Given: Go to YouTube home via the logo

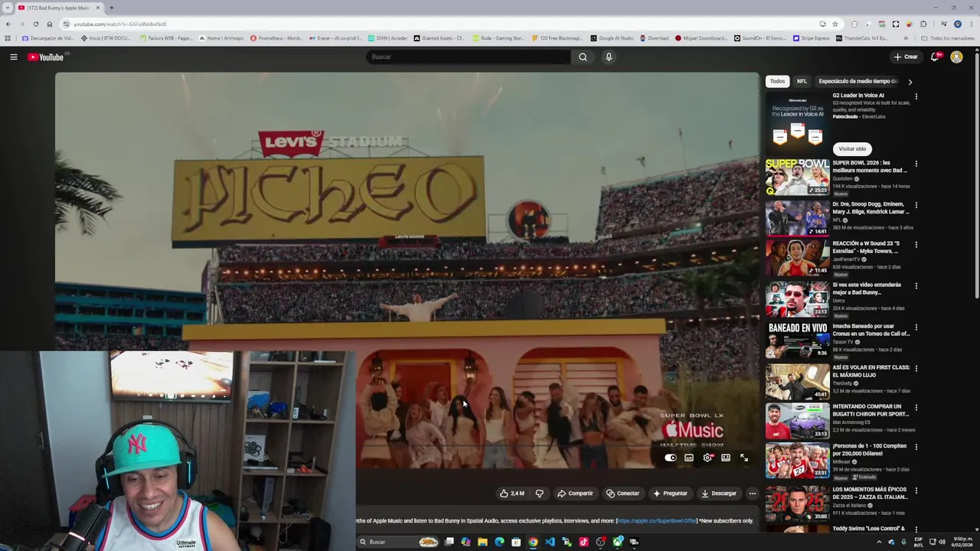Looking at the screenshot, I should coord(46,57).
